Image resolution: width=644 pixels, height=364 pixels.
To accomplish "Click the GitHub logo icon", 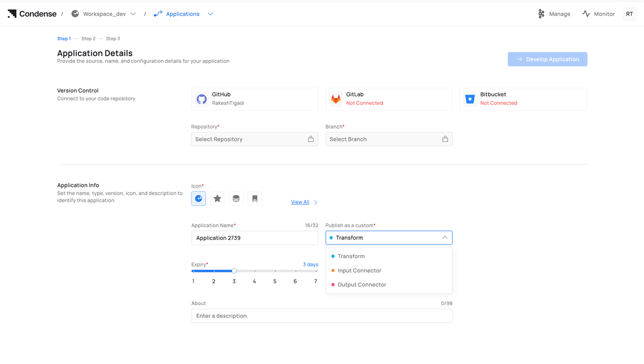I will pos(202,99).
